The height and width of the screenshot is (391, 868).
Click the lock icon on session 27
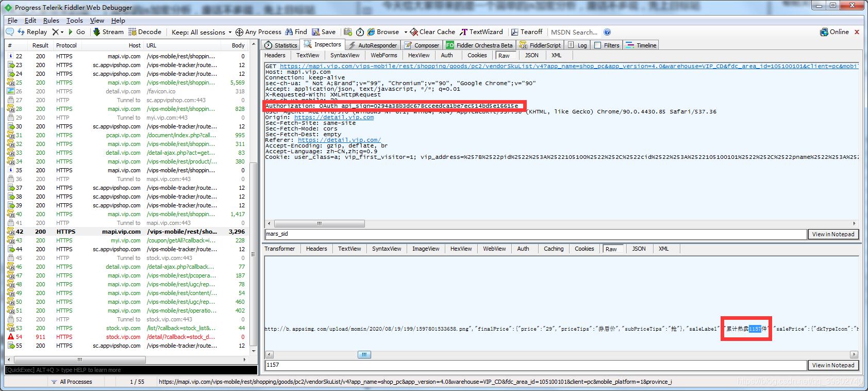pyautogui.click(x=11, y=100)
